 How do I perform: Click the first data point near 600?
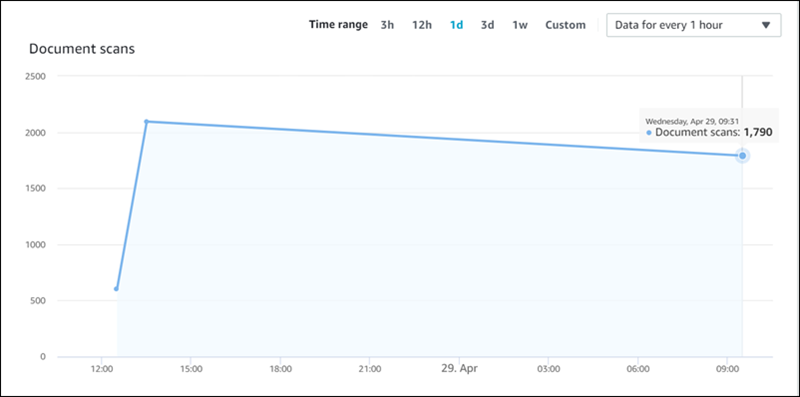[x=116, y=289]
